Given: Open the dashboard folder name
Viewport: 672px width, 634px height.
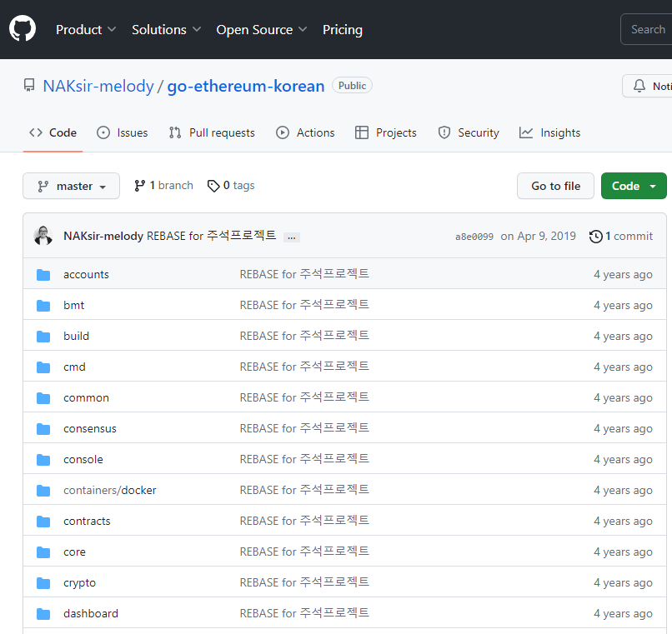Looking at the screenshot, I should coord(91,614).
